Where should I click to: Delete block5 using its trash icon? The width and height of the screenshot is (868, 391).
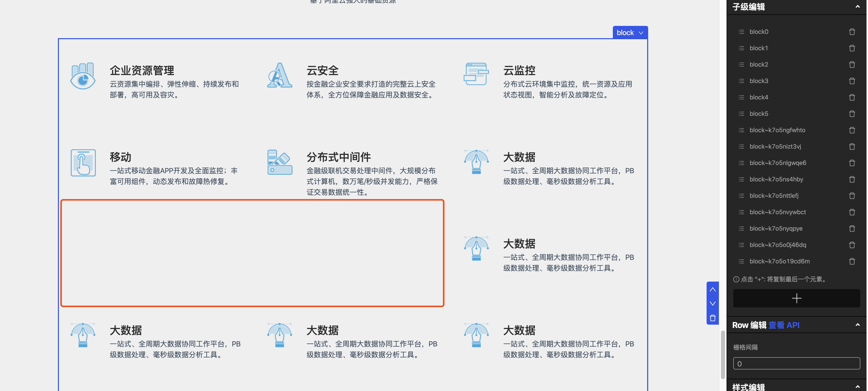[852, 114]
